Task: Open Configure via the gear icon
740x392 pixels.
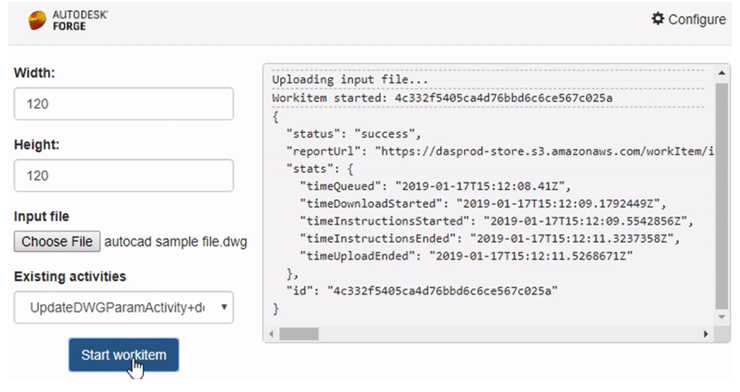Action: (658, 19)
